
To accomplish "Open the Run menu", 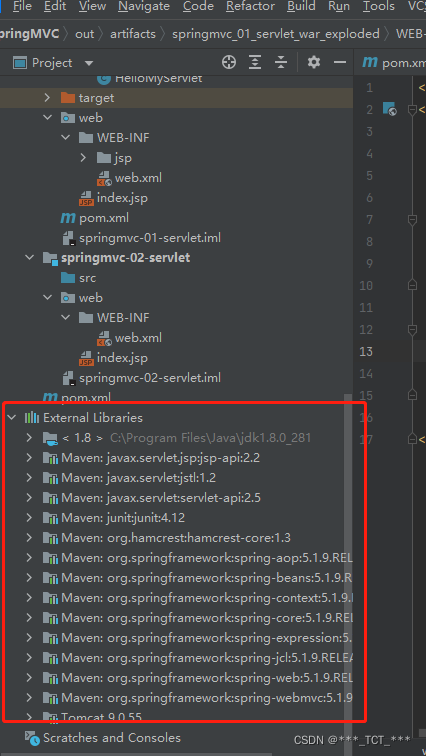I will coord(339,6).
